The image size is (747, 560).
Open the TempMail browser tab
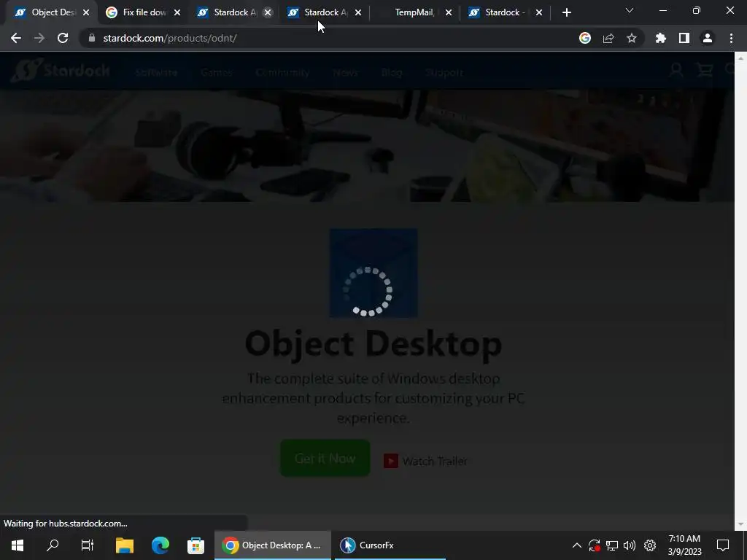(x=414, y=12)
